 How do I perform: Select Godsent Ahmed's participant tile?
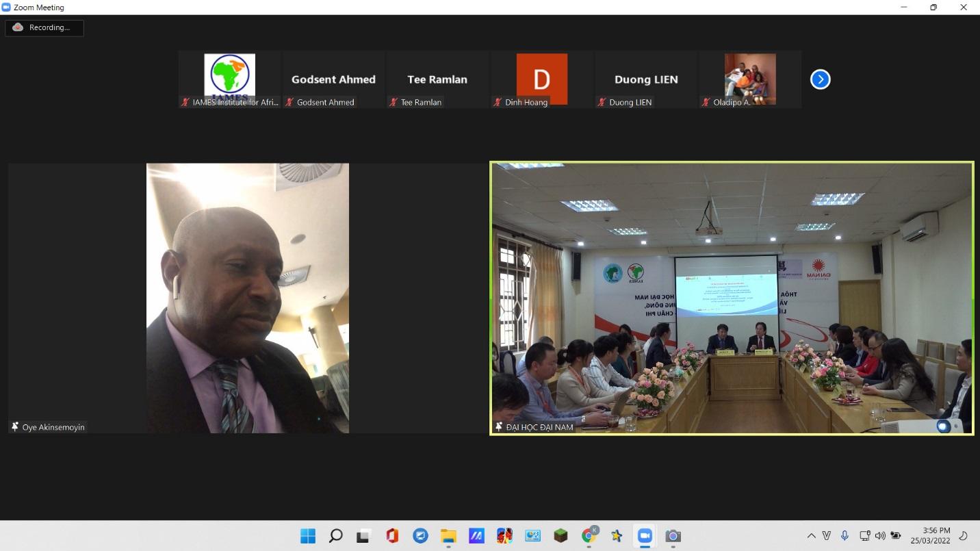pyautogui.click(x=333, y=79)
